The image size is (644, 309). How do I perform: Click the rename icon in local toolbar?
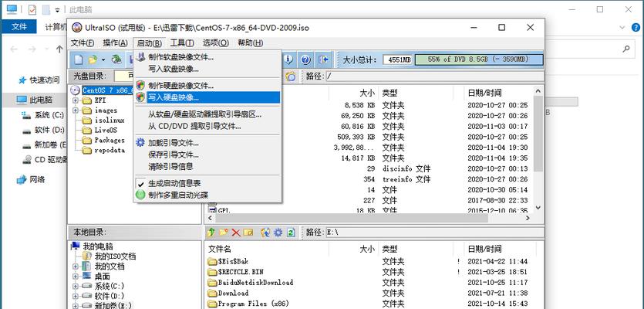click(248, 233)
